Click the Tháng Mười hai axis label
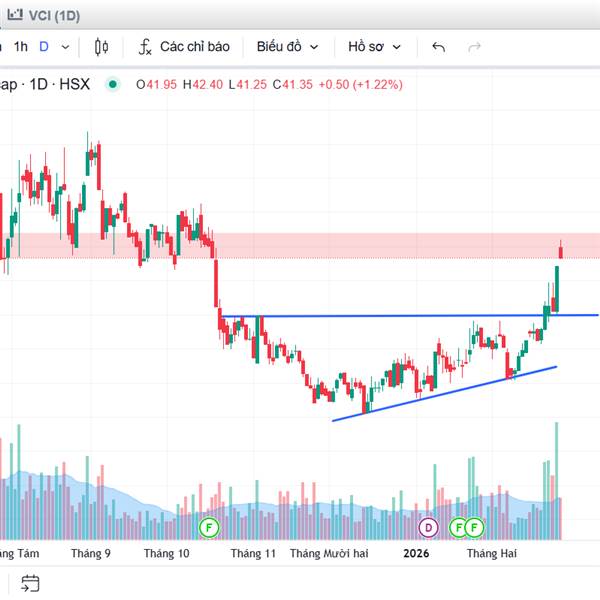Viewport: 600px width, 600px height. pos(329,553)
